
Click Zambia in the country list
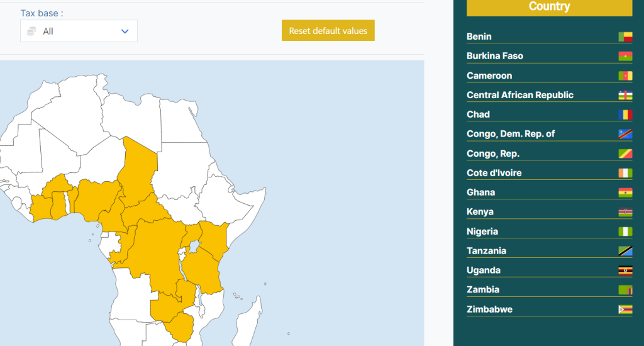point(483,290)
